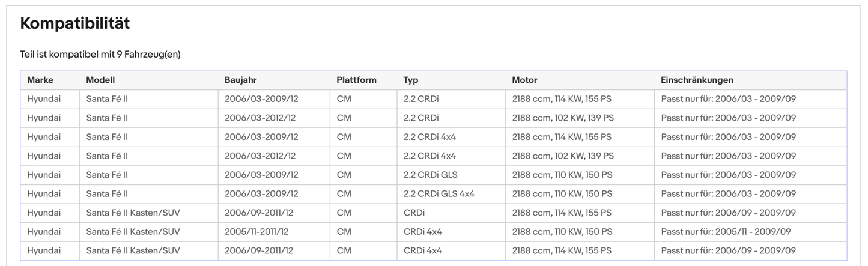The image size is (868, 266).
Task: Click the Kompatibilität section heading
Action: click(x=75, y=23)
